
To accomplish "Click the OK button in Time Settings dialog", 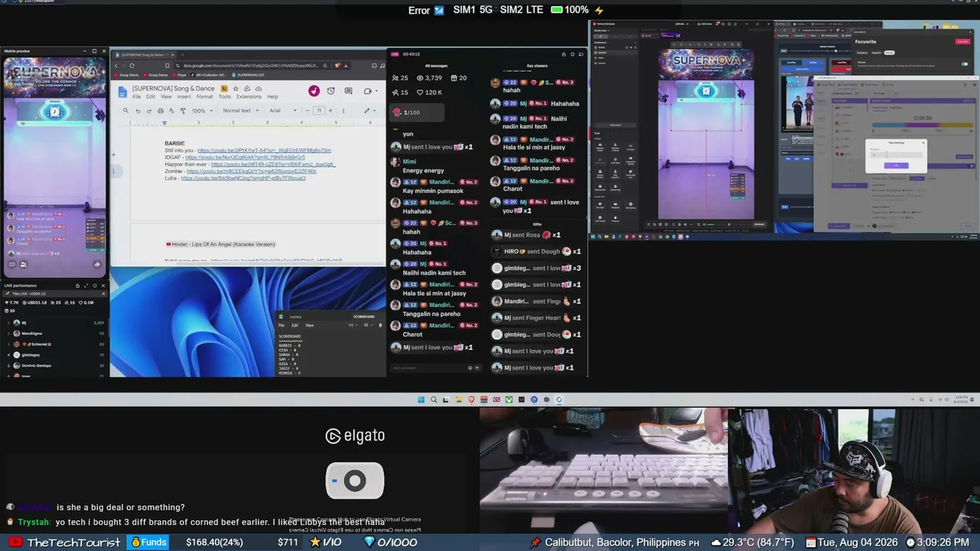I will pyautogui.click(x=896, y=165).
